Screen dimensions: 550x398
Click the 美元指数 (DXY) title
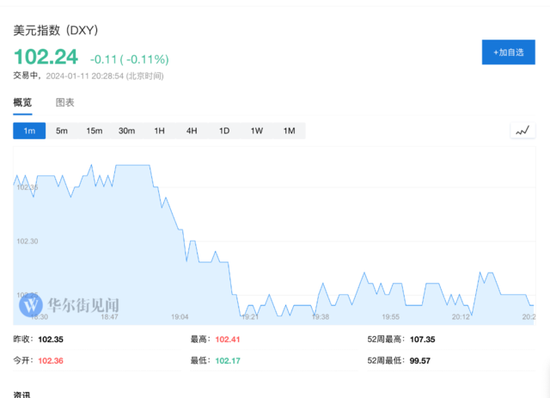tap(55, 30)
